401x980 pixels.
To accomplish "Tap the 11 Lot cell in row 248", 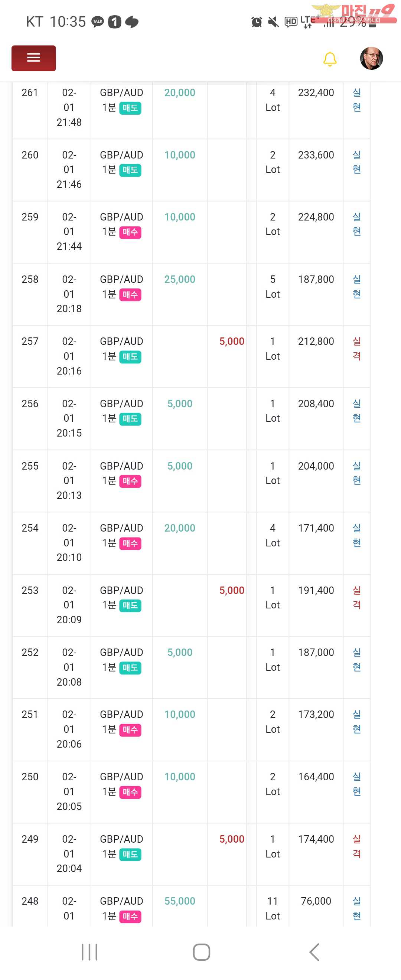I will (x=273, y=908).
